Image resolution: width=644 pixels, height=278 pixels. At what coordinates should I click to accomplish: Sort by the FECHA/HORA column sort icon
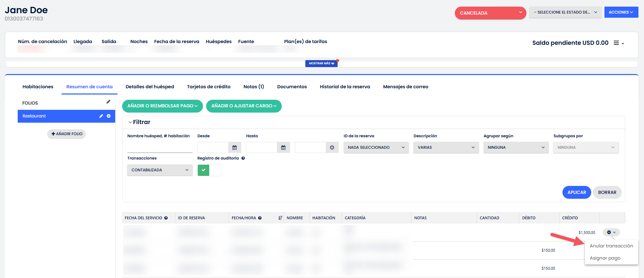(x=280, y=218)
